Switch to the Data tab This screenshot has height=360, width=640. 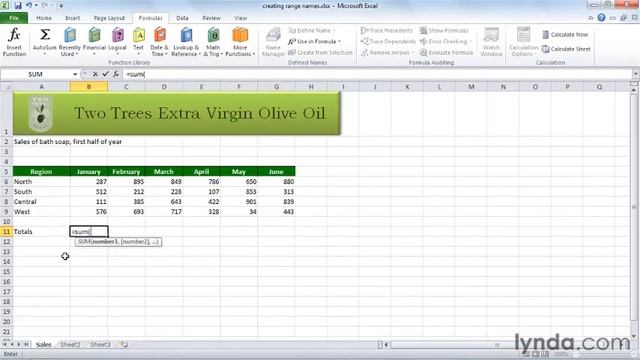pyautogui.click(x=182, y=18)
